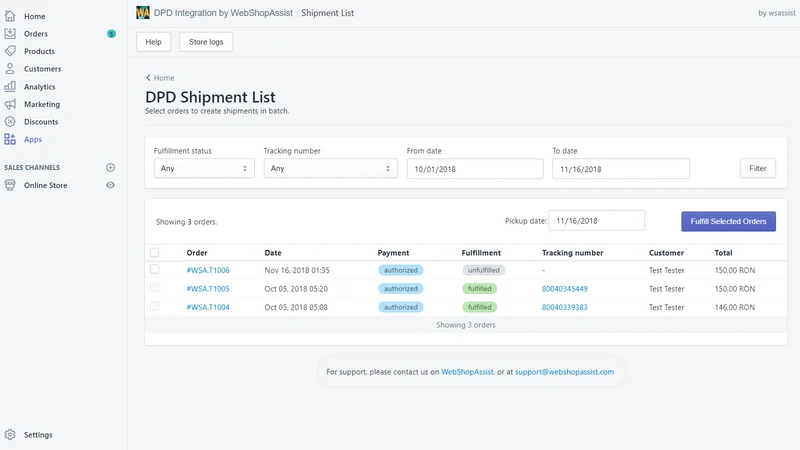Viewport: 800px width, 450px height.
Task: Open the Tracking number dropdown
Action: tap(331, 168)
